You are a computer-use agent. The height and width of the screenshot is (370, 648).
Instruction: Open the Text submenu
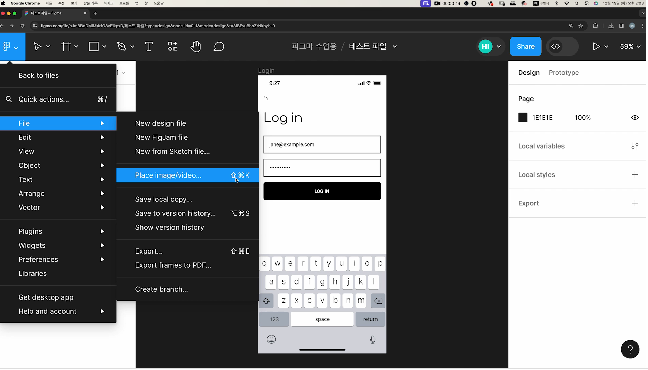58,179
